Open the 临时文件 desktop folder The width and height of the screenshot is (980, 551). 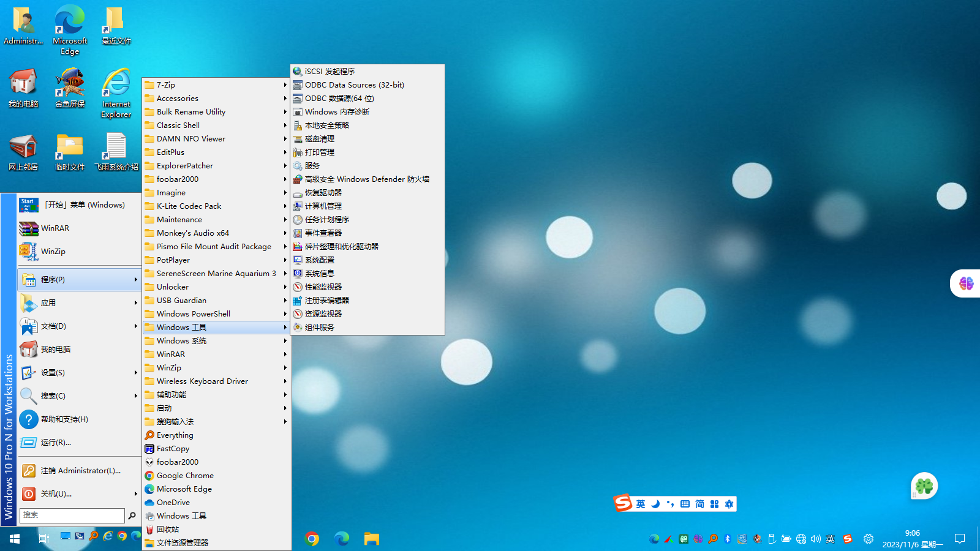click(70, 152)
